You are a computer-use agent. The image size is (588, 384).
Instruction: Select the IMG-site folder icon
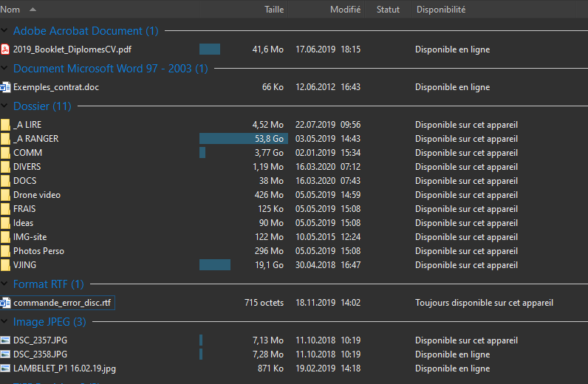point(5,237)
